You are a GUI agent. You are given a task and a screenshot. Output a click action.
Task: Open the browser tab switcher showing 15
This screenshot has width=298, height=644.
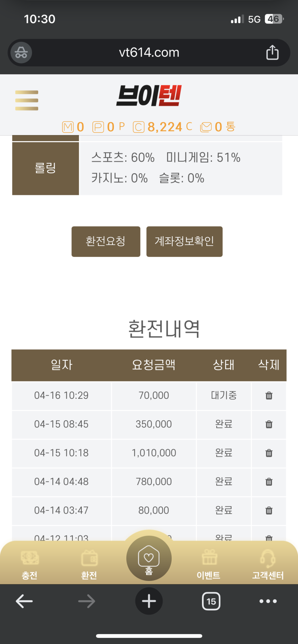[211, 602]
